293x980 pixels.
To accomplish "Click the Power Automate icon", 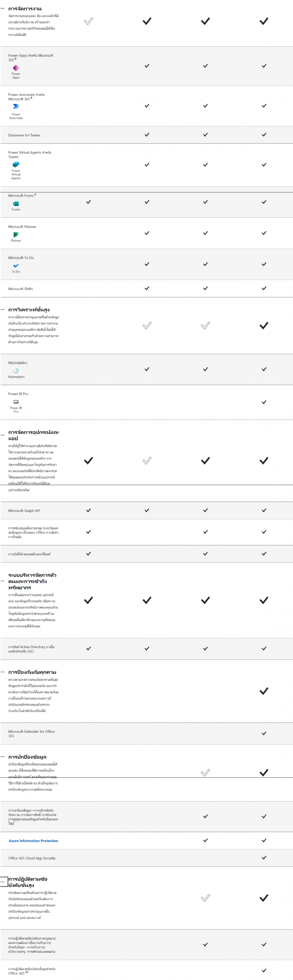I will 16,106.
